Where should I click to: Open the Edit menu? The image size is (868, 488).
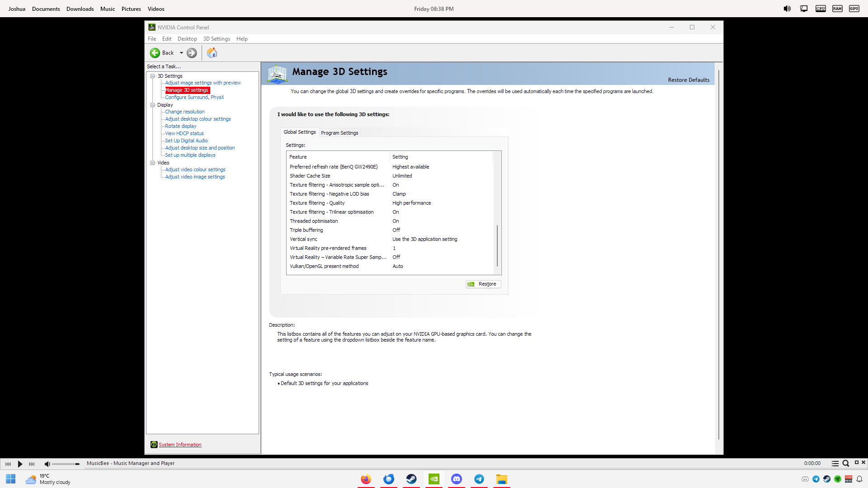coord(167,39)
